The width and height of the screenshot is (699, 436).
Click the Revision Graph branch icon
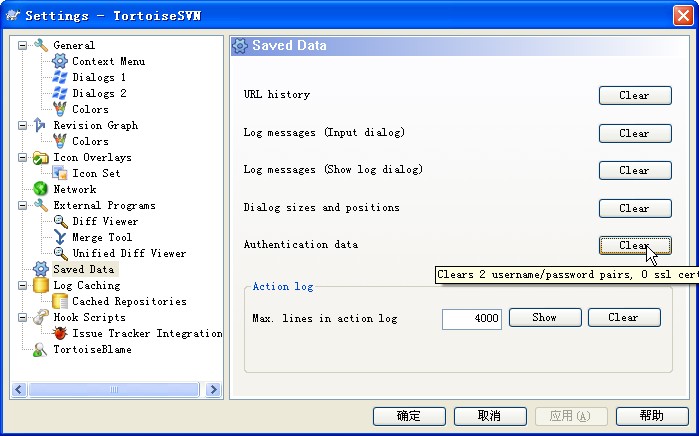[40, 125]
